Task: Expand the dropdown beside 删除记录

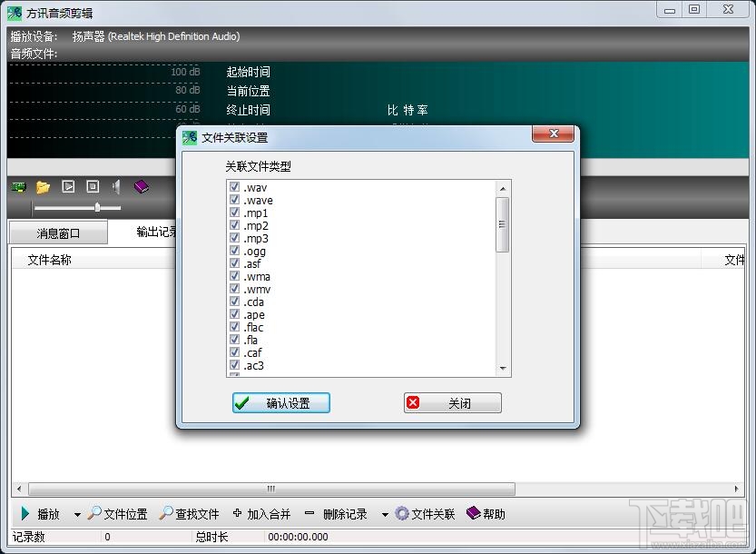Action: point(385,513)
